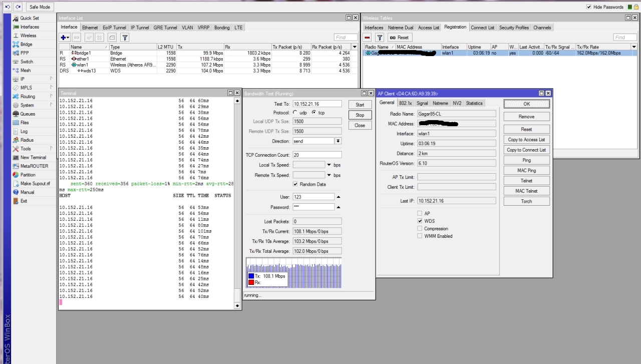The image size is (641, 364).
Task: Click the undo arrow icon in top toolbar
Action: click(x=8, y=7)
